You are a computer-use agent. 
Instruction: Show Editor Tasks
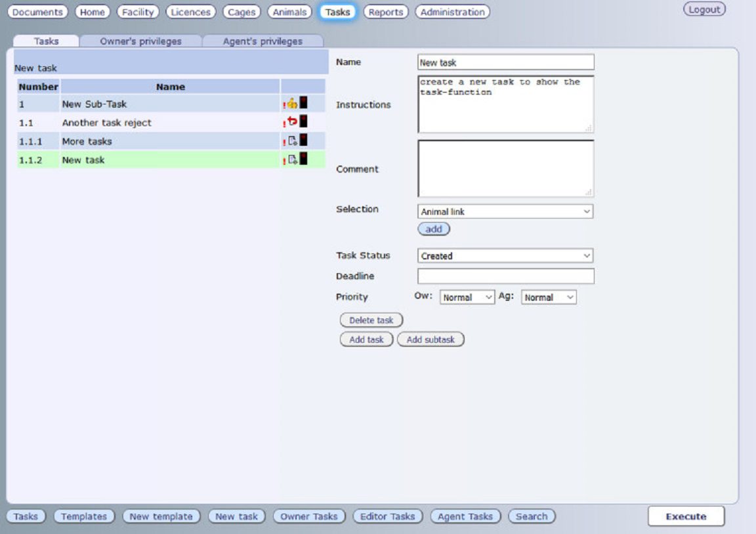pyautogui.click(x=388, y=516)
